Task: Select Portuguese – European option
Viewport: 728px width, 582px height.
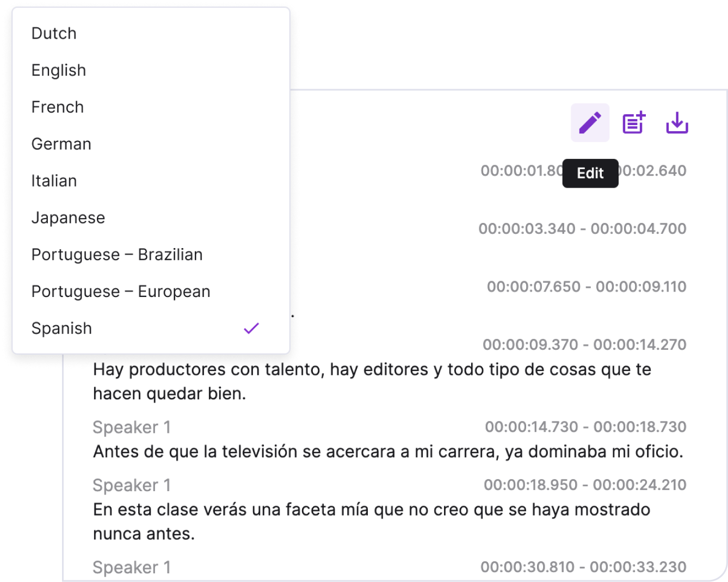Action: point(121,291)
